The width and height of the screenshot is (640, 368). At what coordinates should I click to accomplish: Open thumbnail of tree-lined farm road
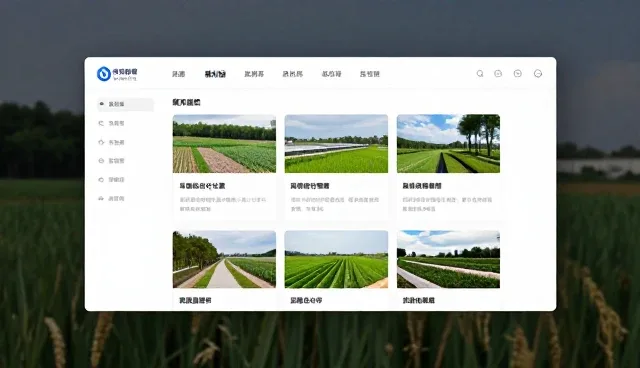[224, 259]
